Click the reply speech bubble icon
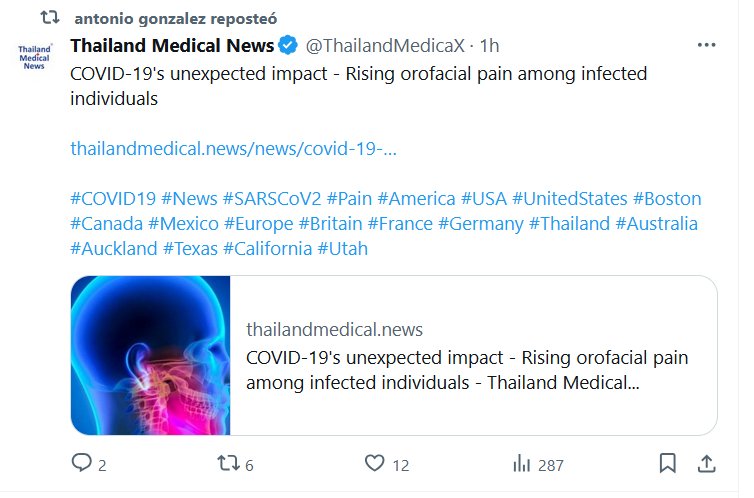The image size is (754, 498). (x=81, y=464)
